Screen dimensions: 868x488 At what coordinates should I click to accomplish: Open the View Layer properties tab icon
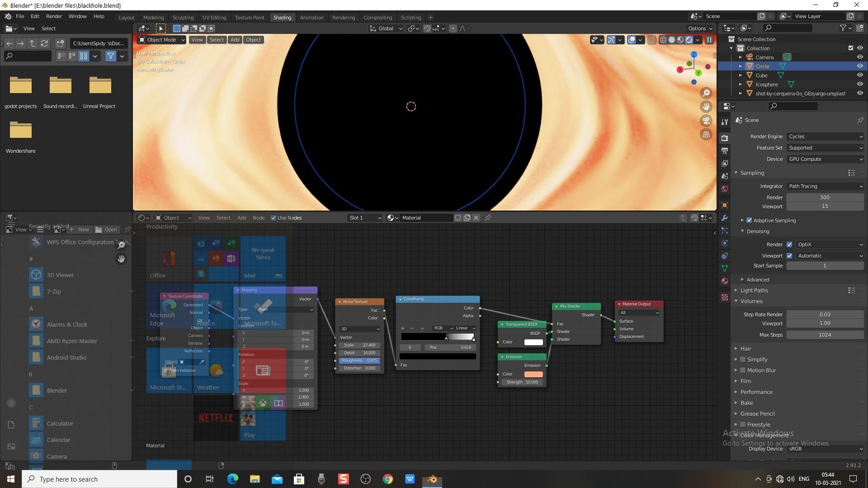pyautogui.click(x=725, y=163)
